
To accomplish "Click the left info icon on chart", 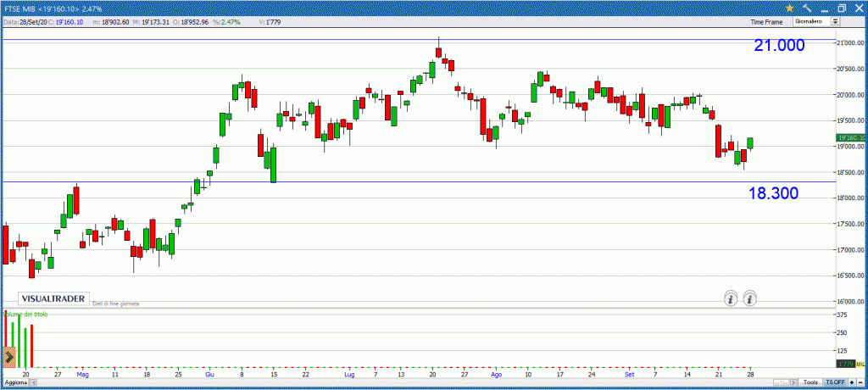I will pyautogui.click(x=731, y=299).
